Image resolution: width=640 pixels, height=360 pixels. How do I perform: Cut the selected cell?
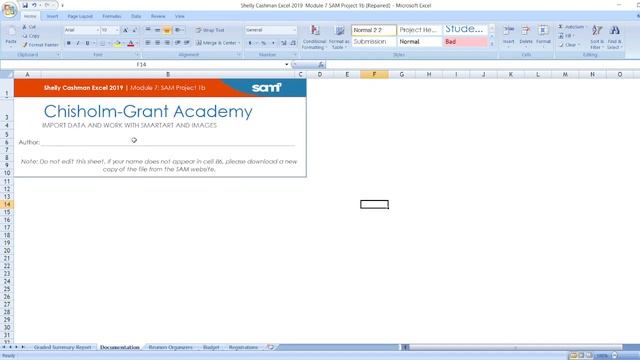tap(29, 27)
